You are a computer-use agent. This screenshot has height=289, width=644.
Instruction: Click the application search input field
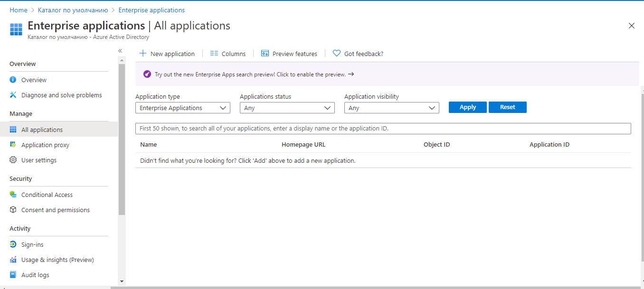pyautogui.click(x=383, y=129)
